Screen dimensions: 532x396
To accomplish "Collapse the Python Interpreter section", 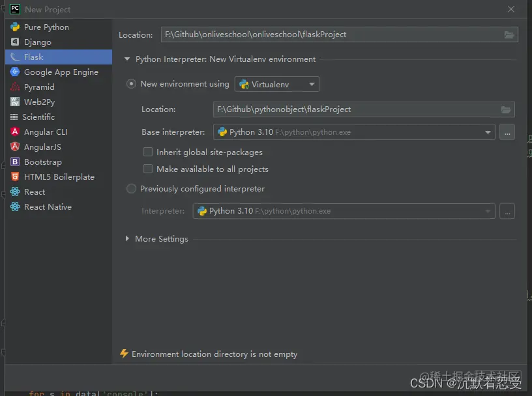I will click(x=127, y=59).
